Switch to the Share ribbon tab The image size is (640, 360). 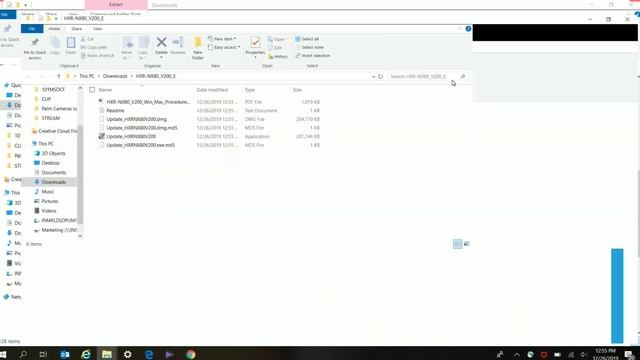(76, 29)
